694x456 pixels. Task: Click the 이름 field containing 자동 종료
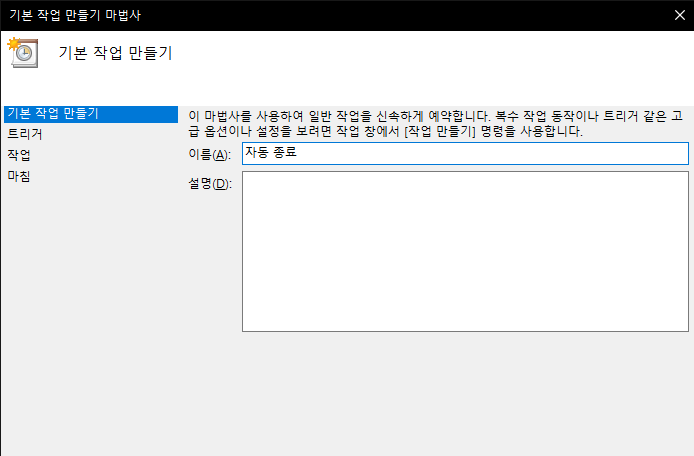tap(465, 153)
